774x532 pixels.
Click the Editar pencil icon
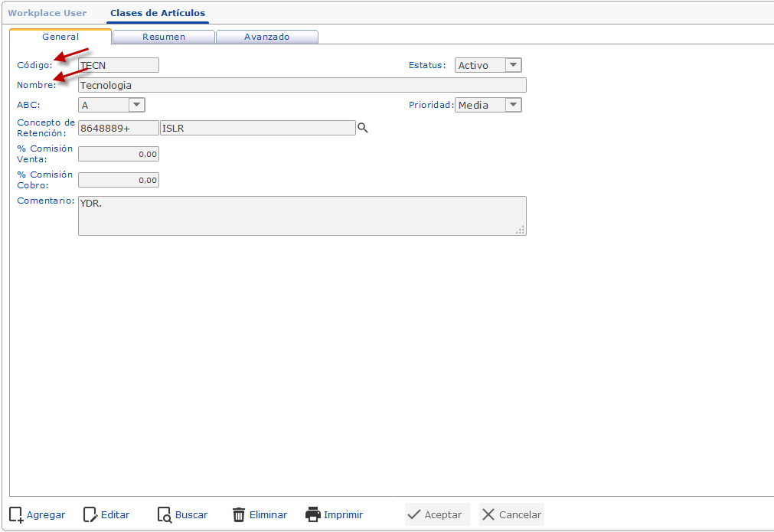[90, 514]
